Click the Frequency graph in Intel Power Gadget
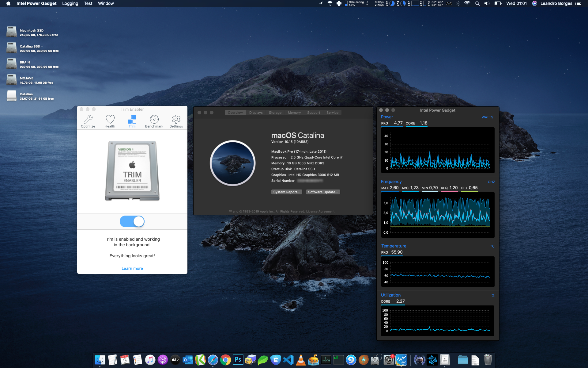Screen dimensions: 588x368 pos(438,215)
